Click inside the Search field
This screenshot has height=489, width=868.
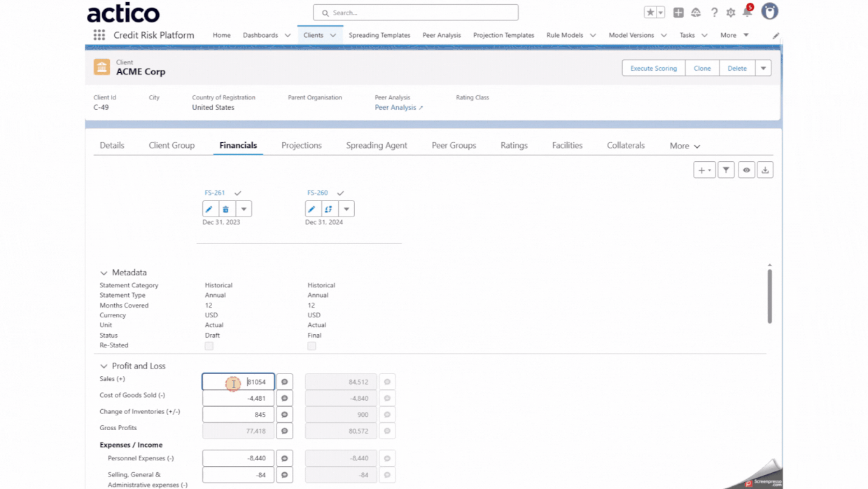[415, 12]
